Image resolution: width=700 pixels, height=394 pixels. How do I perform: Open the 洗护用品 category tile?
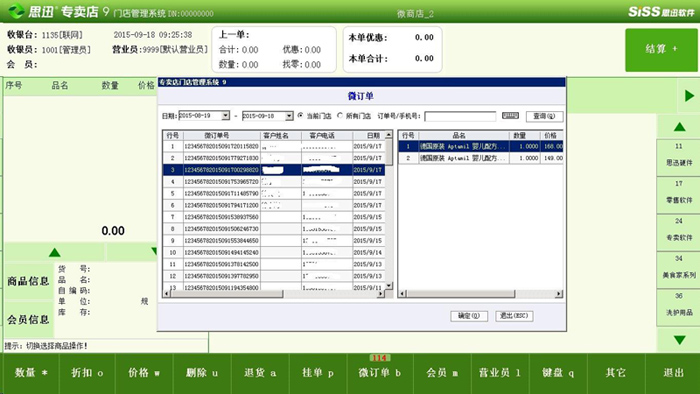(x=679, y=307)
